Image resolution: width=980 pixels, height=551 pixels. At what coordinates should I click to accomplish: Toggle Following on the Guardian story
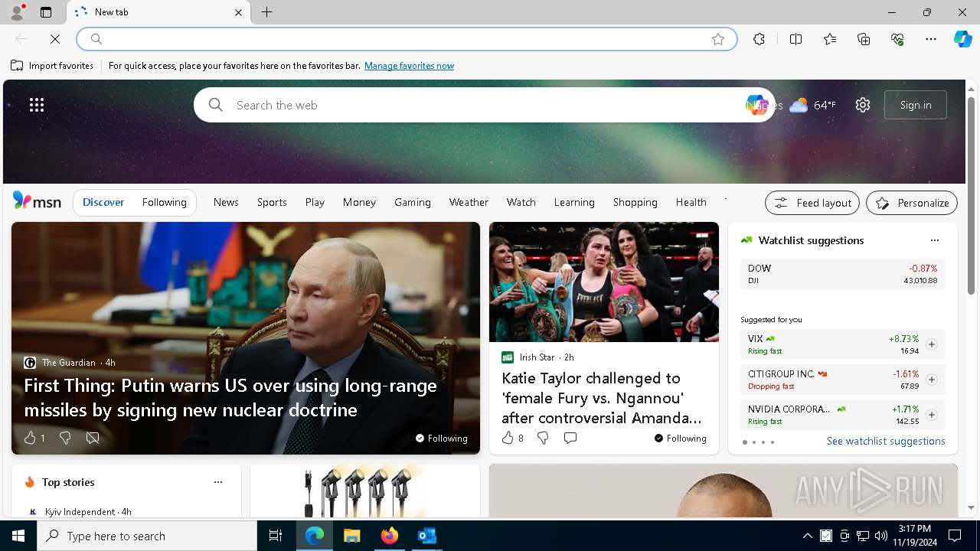[x=441, y=438]
